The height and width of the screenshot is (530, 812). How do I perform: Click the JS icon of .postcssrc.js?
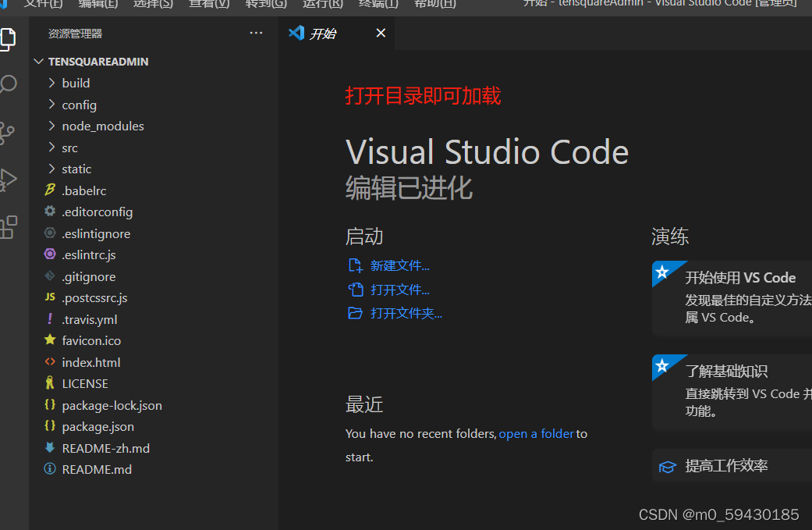pos(50,297)
